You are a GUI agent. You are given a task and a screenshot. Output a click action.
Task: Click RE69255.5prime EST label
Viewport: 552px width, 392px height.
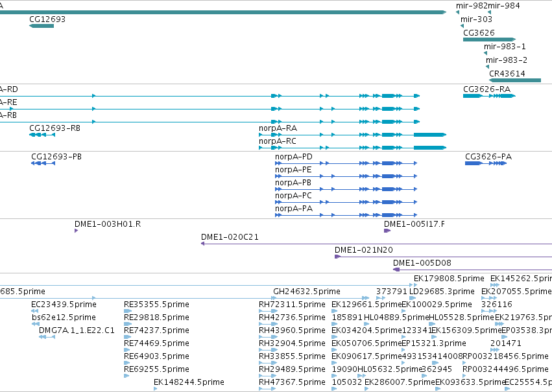pyautogui.click(x=156, y=369)
